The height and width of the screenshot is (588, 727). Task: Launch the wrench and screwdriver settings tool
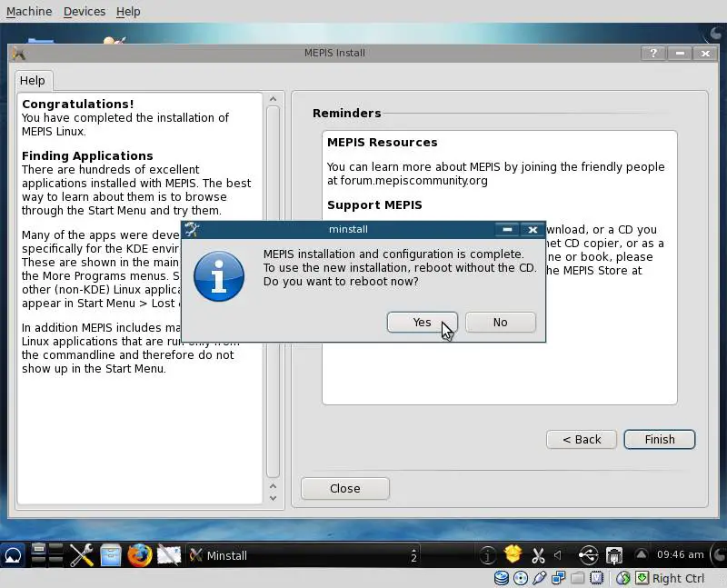[x=82, y=554]
